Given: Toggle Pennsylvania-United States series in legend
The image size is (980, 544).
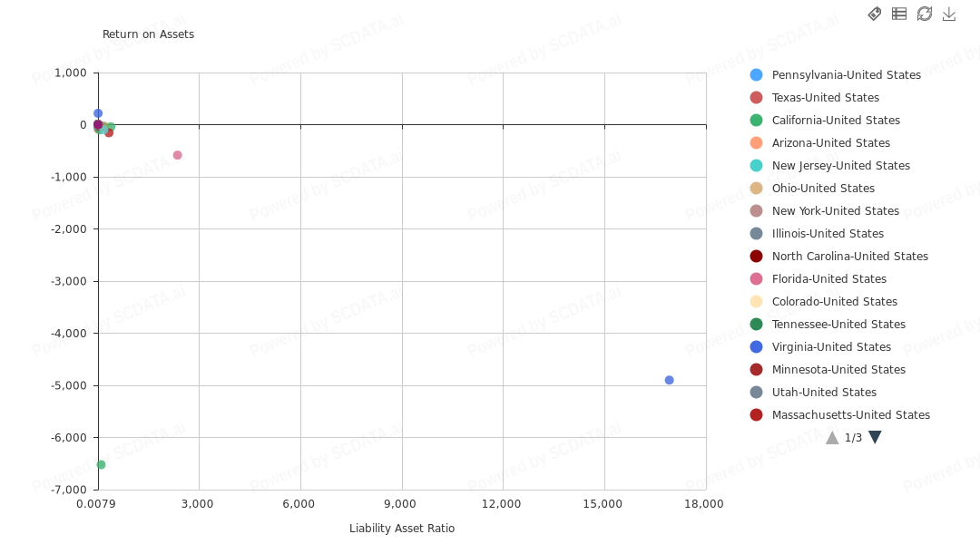Looking at the screenshot, I should 846,75.
